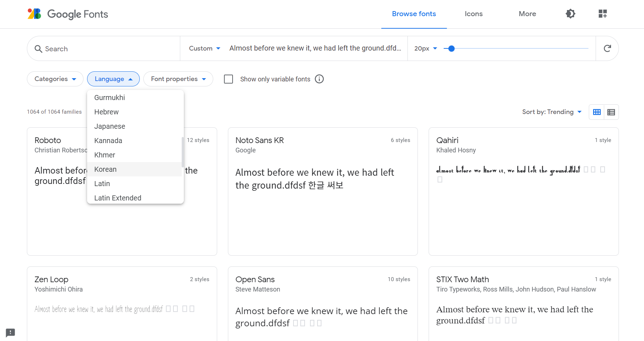The image size is (644, 341).
Task: Collapse the Language filter dropdown
Action: click(113, 79)
